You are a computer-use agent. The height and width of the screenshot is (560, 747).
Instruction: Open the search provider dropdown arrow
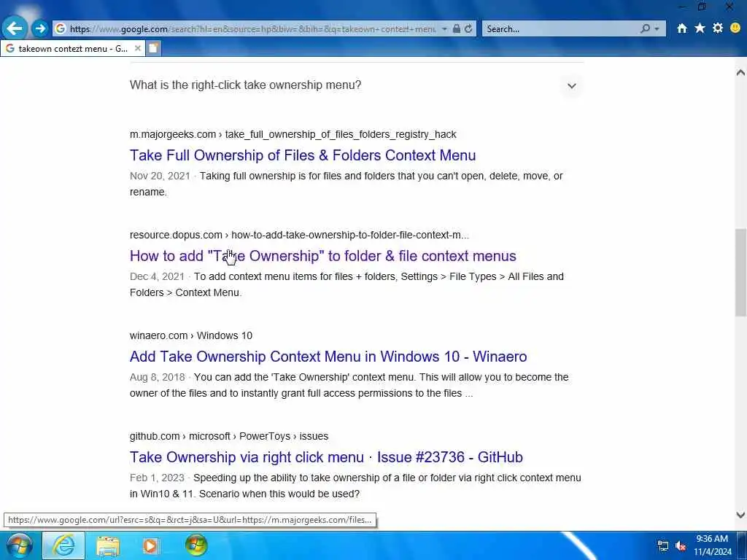[x=657, y=29]
